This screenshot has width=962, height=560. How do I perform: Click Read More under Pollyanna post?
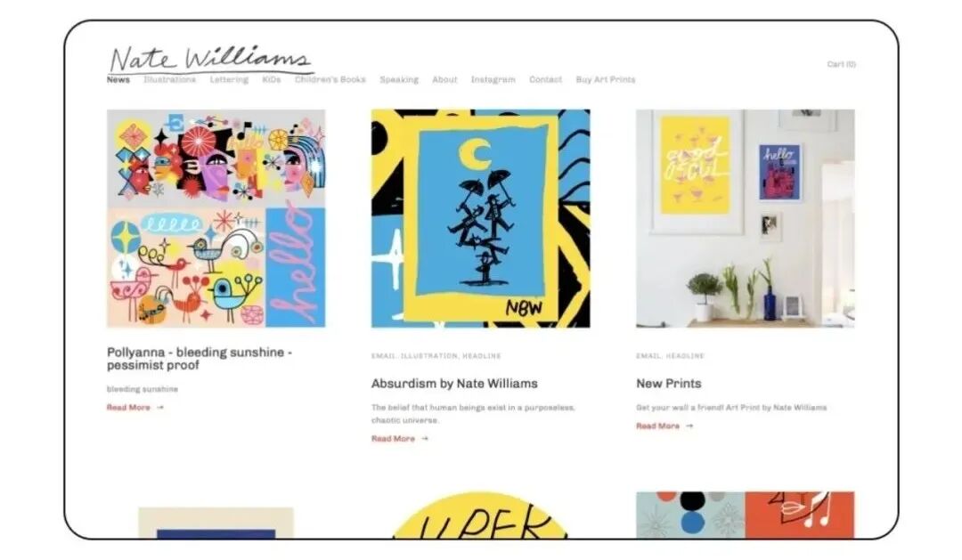(135, 407)
